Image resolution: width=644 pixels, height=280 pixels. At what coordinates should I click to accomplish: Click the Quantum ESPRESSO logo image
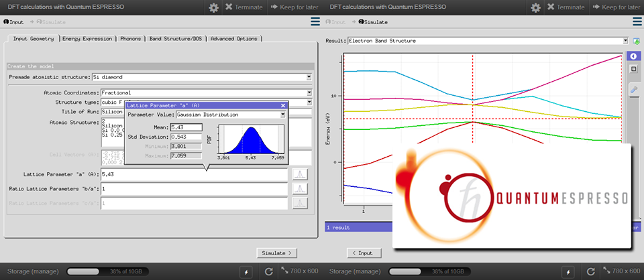(511, 196)
